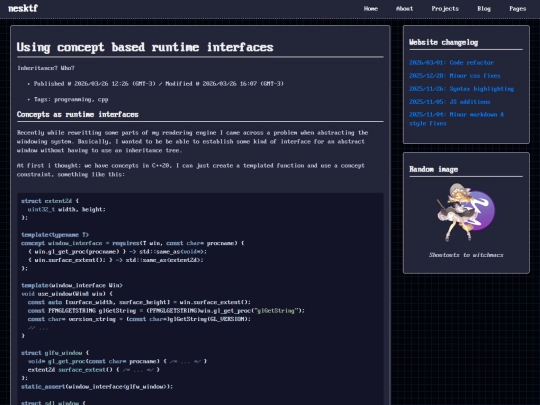540x405 pixels.
Task: Open changelog entry 2025/11/26 Syntax highlighting
Action: (x=461, y=89)
